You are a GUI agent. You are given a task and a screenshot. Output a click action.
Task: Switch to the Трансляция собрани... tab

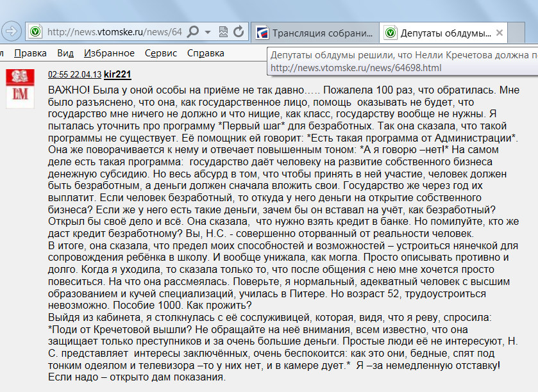(x=315, y=33)
